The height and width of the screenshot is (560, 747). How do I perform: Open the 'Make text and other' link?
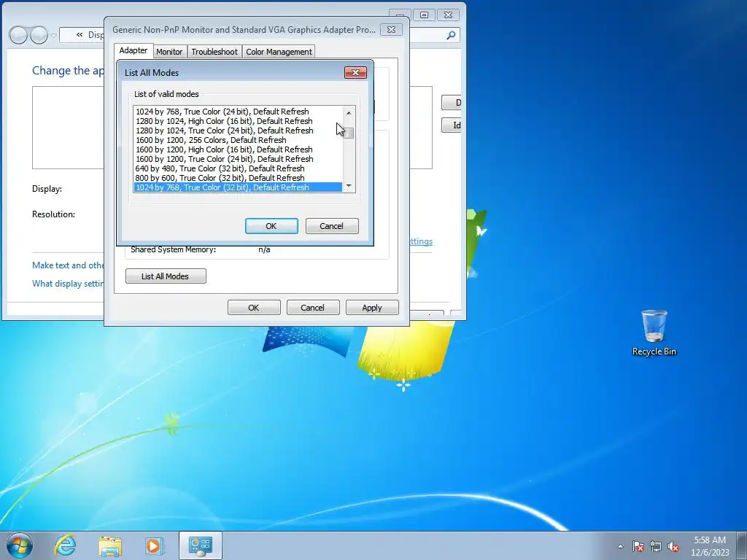(68, 265)
